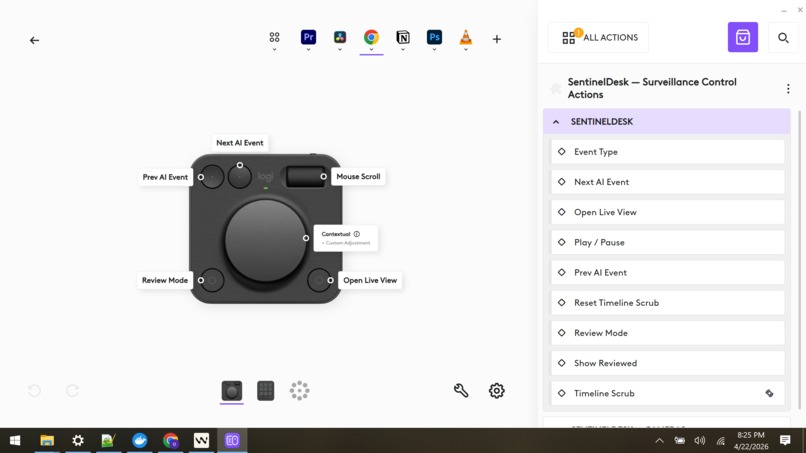Expand the chevron under DaVinci Resolve icon
This screenshot has width=806, height=453.
pos(340,50)
